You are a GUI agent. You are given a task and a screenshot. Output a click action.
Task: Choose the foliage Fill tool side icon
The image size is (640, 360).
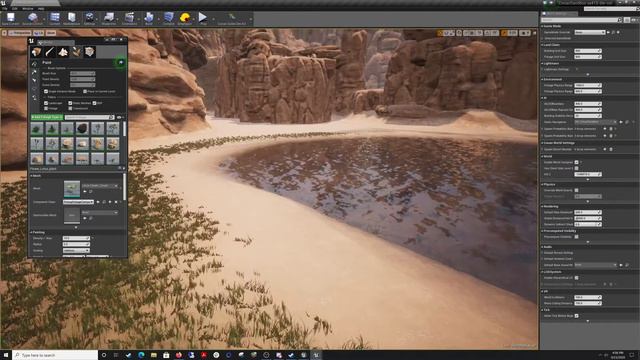[x=34, y=98]
